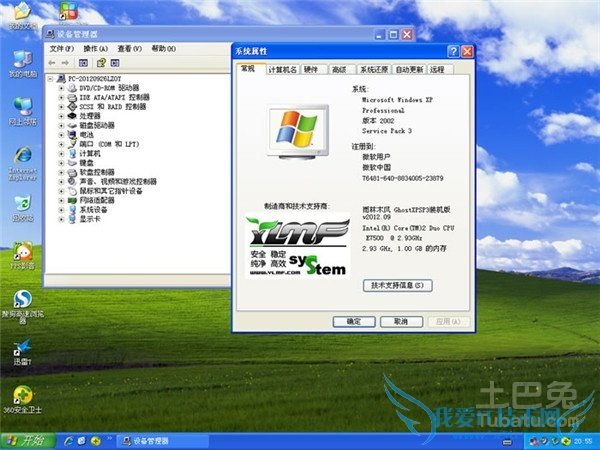Screen dimensions: 600x450
Task: Expand the 网络适配器 node
Action: point(61,201)
